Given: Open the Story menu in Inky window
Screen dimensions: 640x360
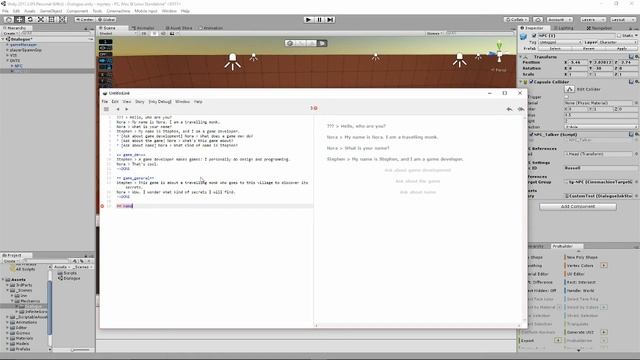Looking at the screenshot, I should pos(140,102).
